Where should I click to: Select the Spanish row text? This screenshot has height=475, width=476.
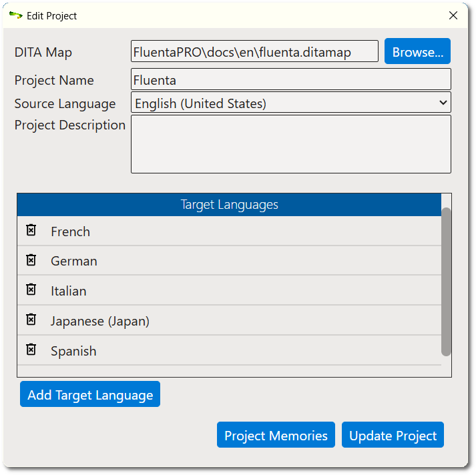coord(73,351)
